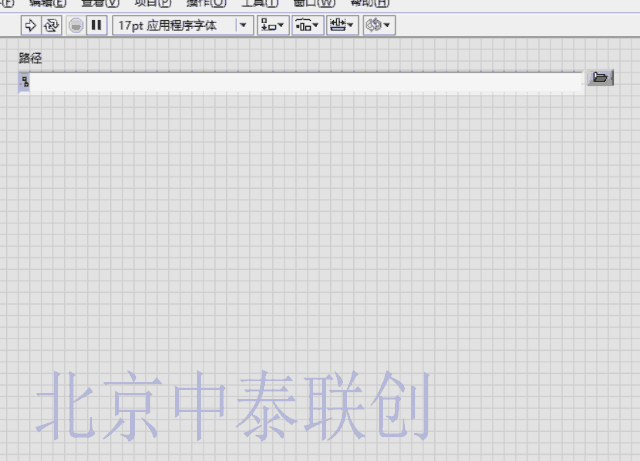Image resolution: width=640 pixels, height=461 pixels.
Task: Click the browse folder button beside the path field
Action: point(600,78)
